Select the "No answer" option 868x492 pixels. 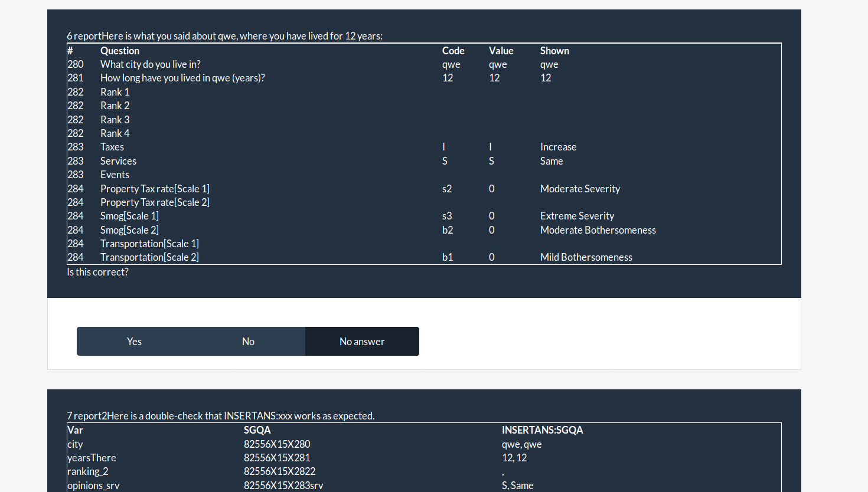coord(362,342)
